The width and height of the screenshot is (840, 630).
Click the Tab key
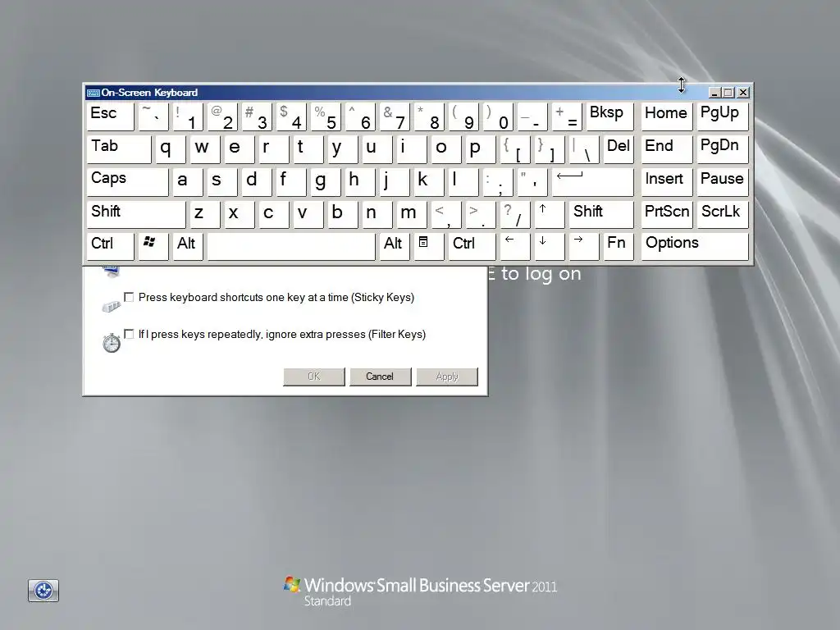[119, 149]
